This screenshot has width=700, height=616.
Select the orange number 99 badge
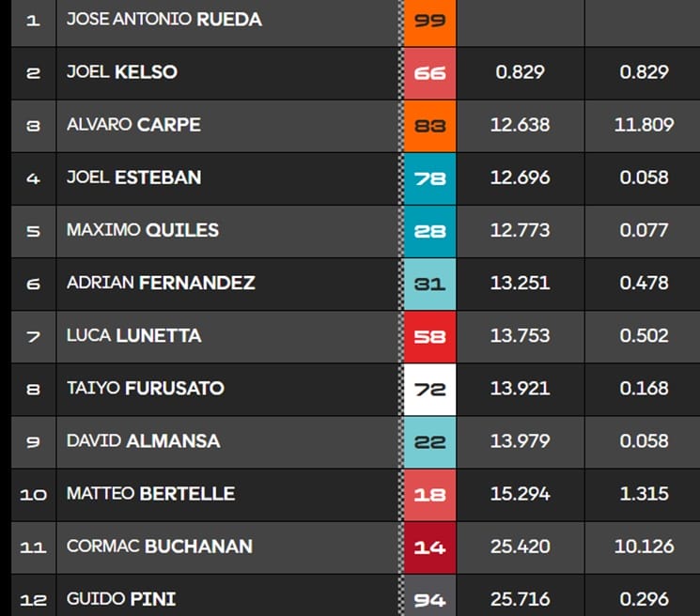[x=429, y=20]
